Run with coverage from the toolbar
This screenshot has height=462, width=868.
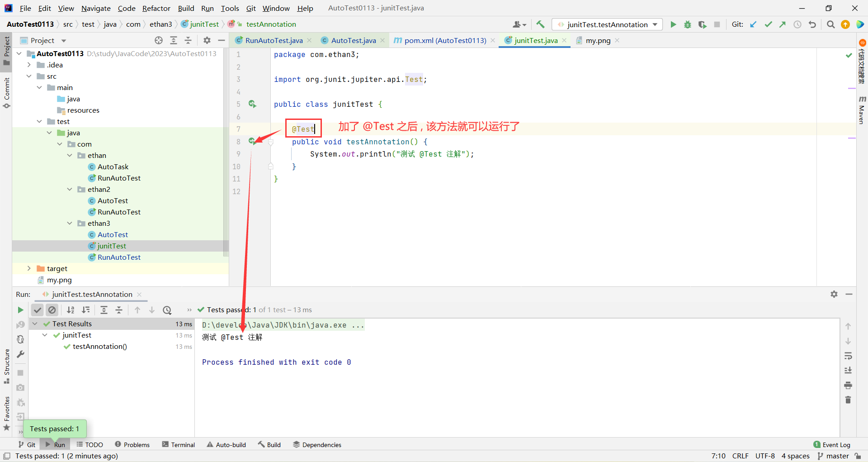702,24
